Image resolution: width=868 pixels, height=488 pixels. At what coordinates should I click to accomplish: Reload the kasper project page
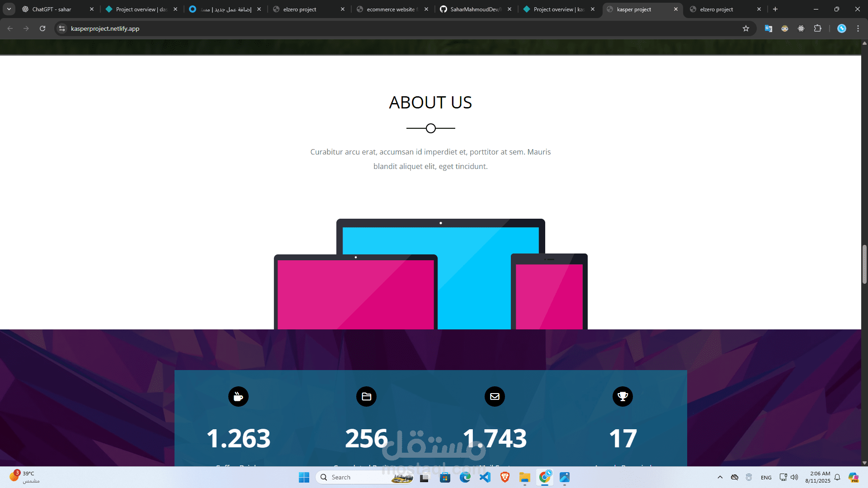[x=42, y=28]
